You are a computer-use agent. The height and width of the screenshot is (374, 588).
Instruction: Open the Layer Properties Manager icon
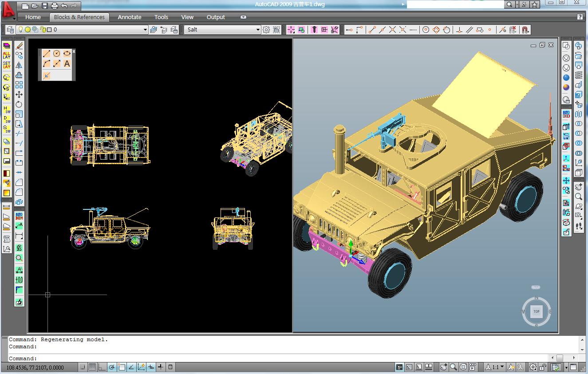tap(10, 30)
